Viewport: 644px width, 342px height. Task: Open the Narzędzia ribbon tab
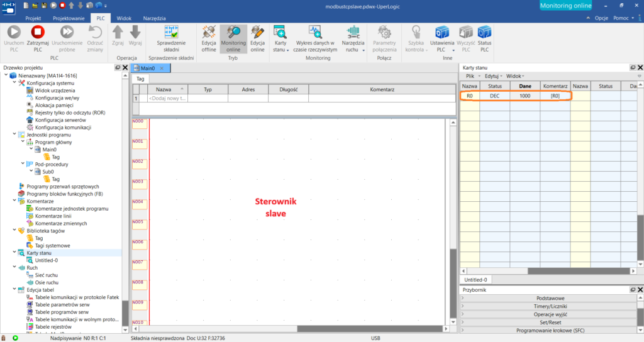coord(155,18)
